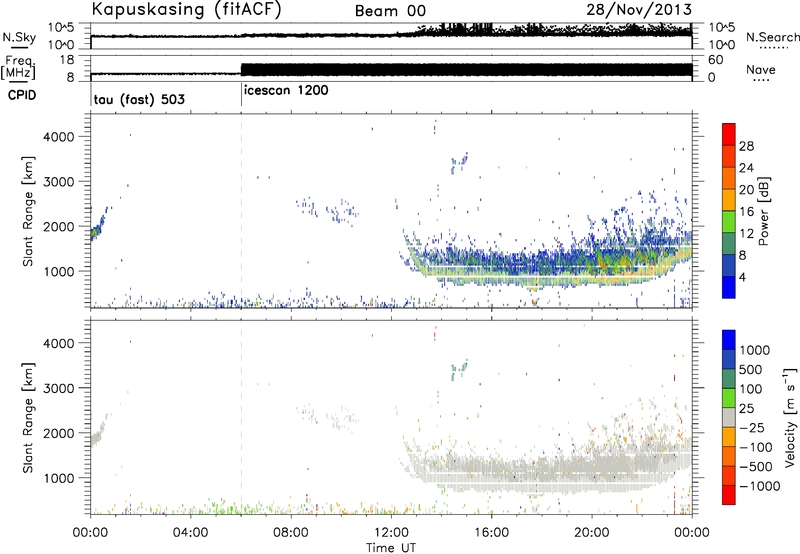Viewport: 800px width, 554px height.
Task: Click the 'Slant Range [km]' label of velocity panel
Action: pyautogui.click(x=28, y=418)
